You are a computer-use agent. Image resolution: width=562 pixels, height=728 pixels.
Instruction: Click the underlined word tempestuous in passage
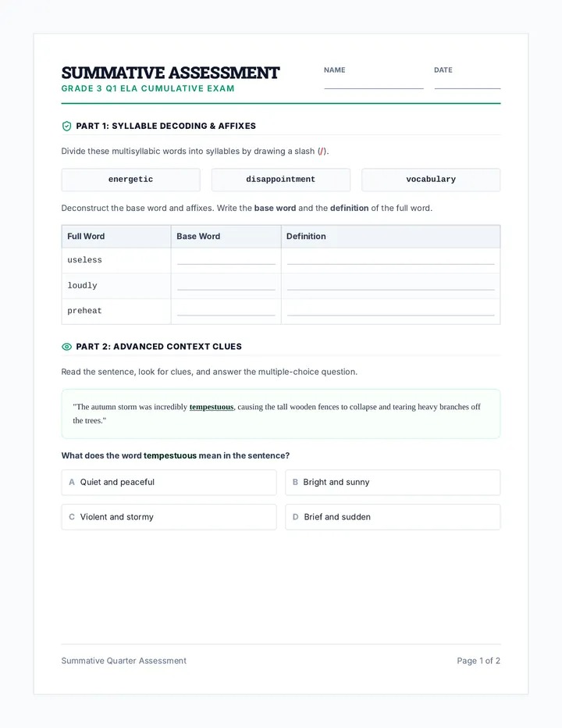(212, 407)
